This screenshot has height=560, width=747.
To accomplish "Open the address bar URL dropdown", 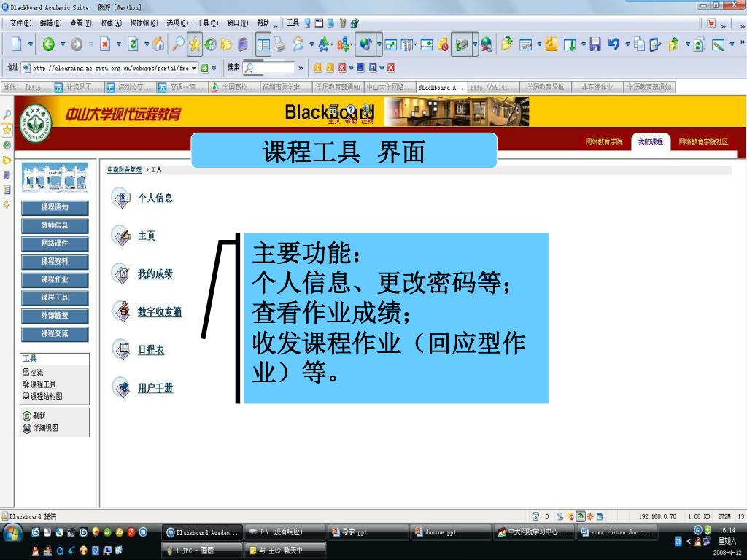I will coord(194,68).
